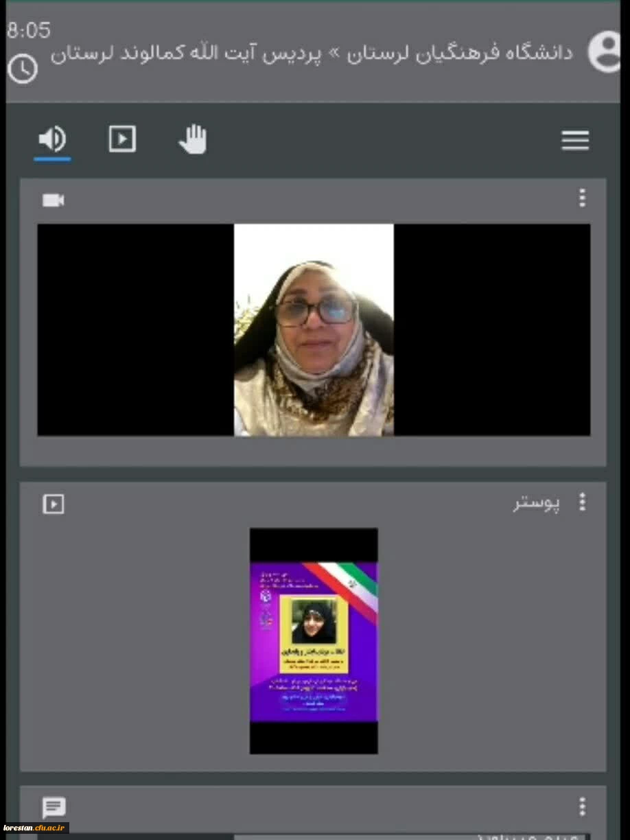
Task: Open three-dot menu beside پوستر title
Action: [582, 502]
